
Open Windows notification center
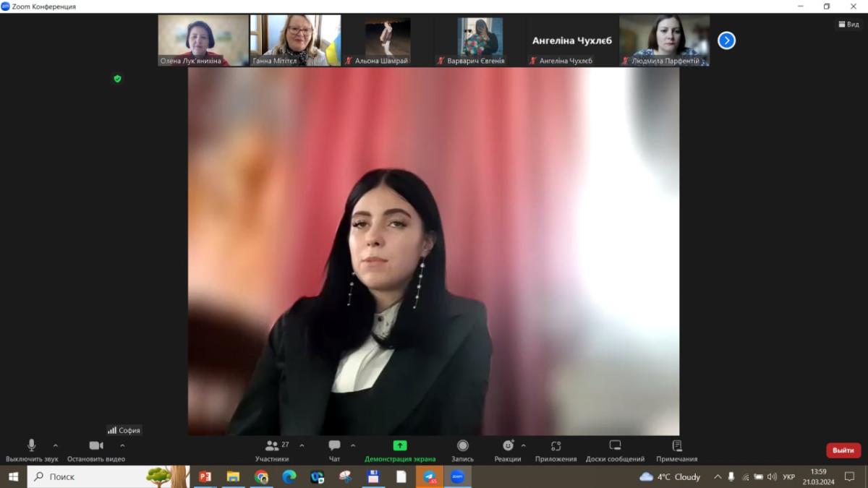tap(850, 476)
